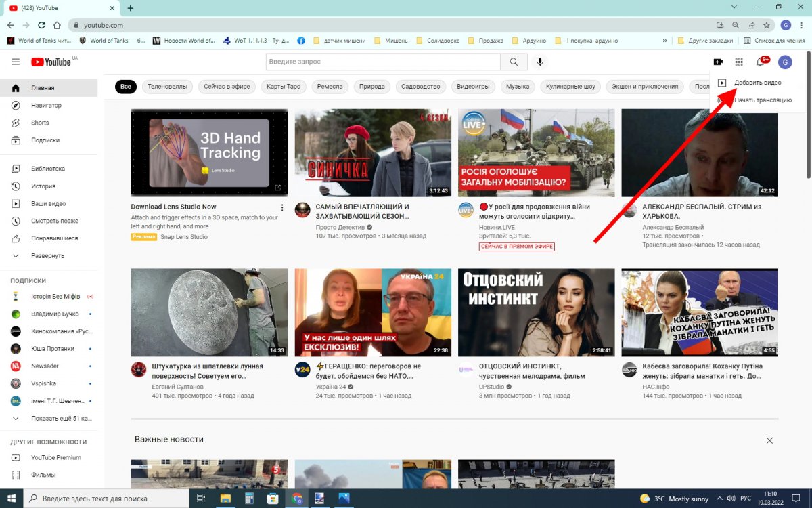
Task: Play the 3D Hand Tracking thumbnail
Action: point(209,153)
